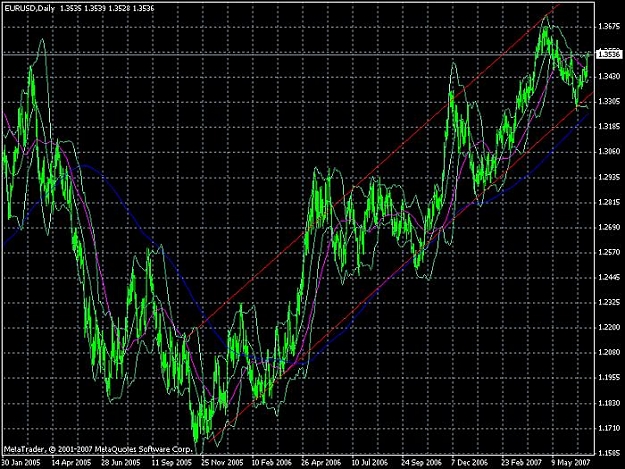Click the EURUSD,Daily chart title text
Image resolution: width=625 pixels, height=469 pixels.
(28, 8)
